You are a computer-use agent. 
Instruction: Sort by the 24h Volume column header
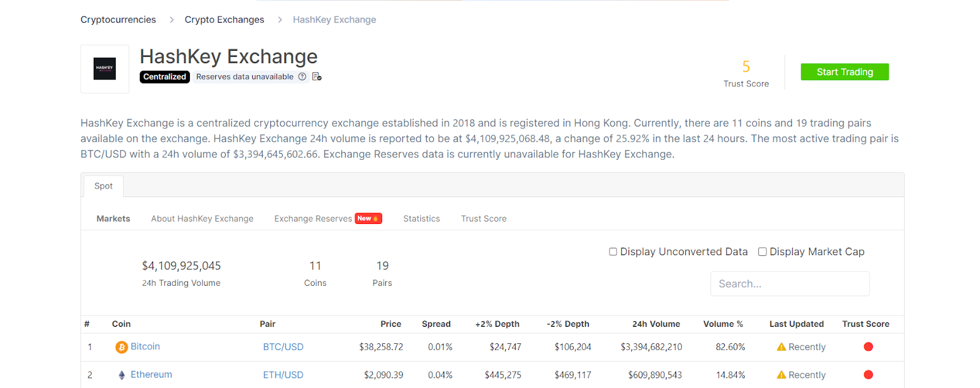click(x=656, y=324)
